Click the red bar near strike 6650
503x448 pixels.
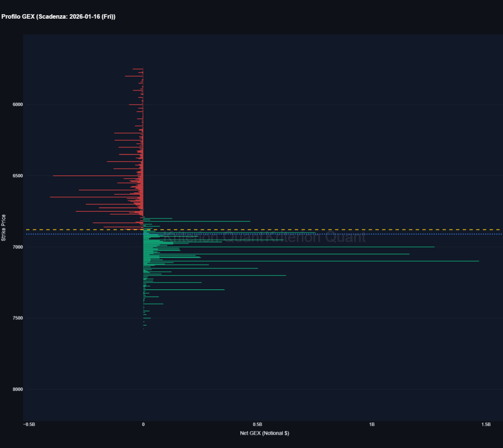pos(98,197)
